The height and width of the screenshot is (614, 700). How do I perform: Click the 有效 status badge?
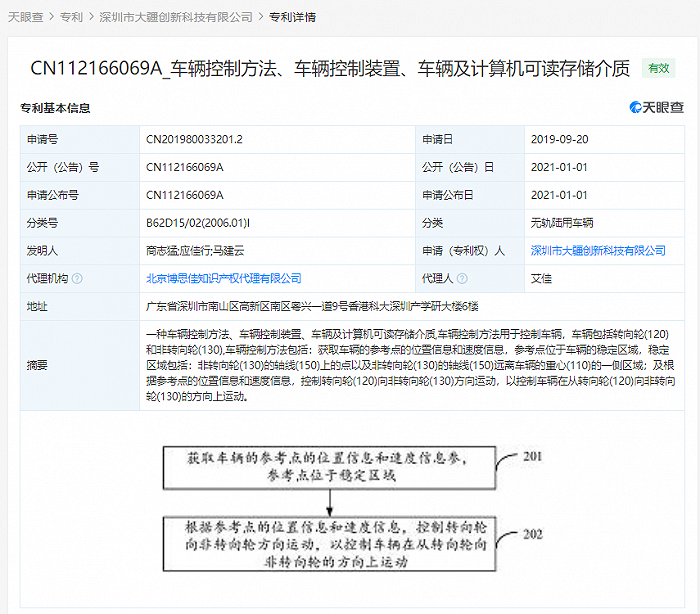click(658, 68)
